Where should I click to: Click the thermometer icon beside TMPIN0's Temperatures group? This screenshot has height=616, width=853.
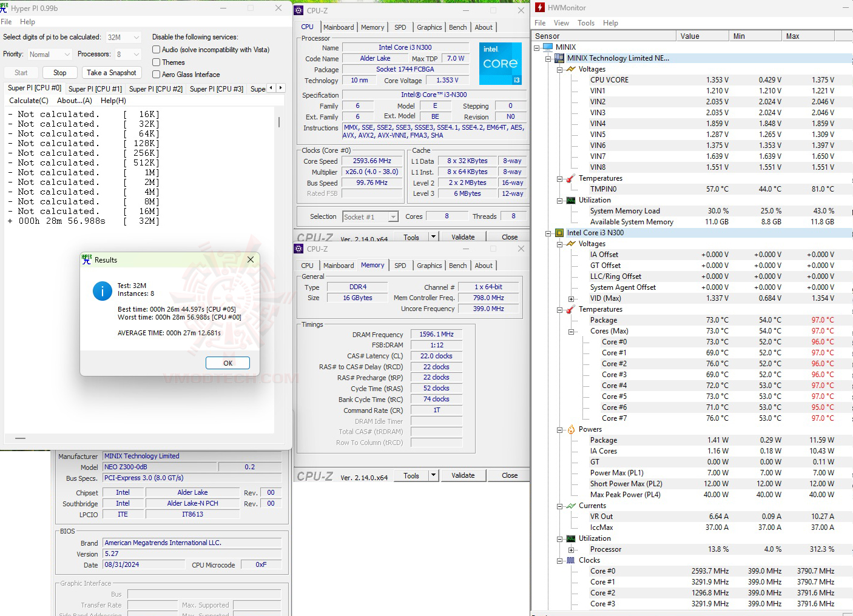click(570, 178)
